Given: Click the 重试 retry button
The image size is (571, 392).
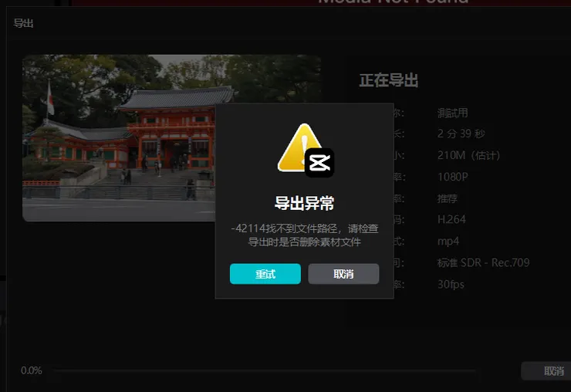Looking at the screenshot, I should tap(265, 274).
